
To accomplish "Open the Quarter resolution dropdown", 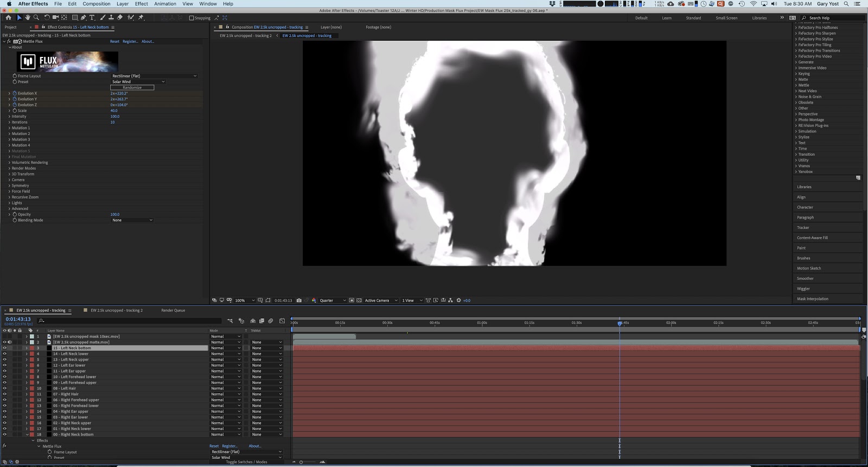I will coord(332,300).
